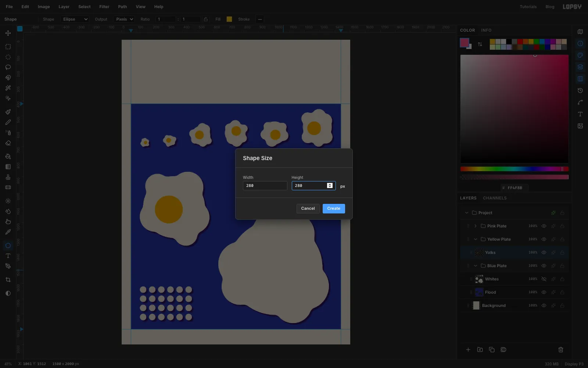Hide the Yellow Plate layer group
The width and height of the screenshot is (588, 368).
544,239
